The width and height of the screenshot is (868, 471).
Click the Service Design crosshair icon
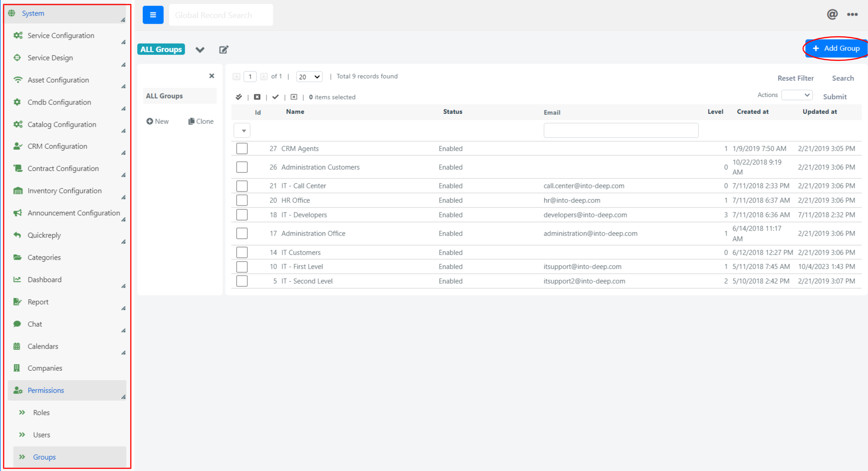(17, 58)
